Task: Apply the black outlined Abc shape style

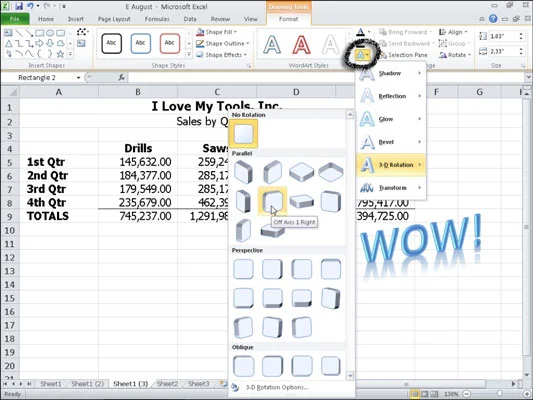Action: click(111, 43)
